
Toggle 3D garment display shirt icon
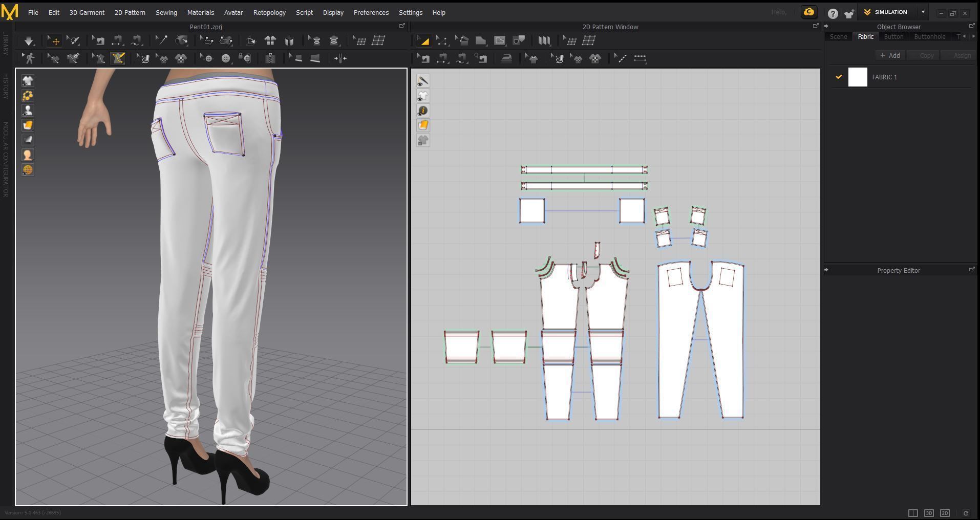click(28, 81)
